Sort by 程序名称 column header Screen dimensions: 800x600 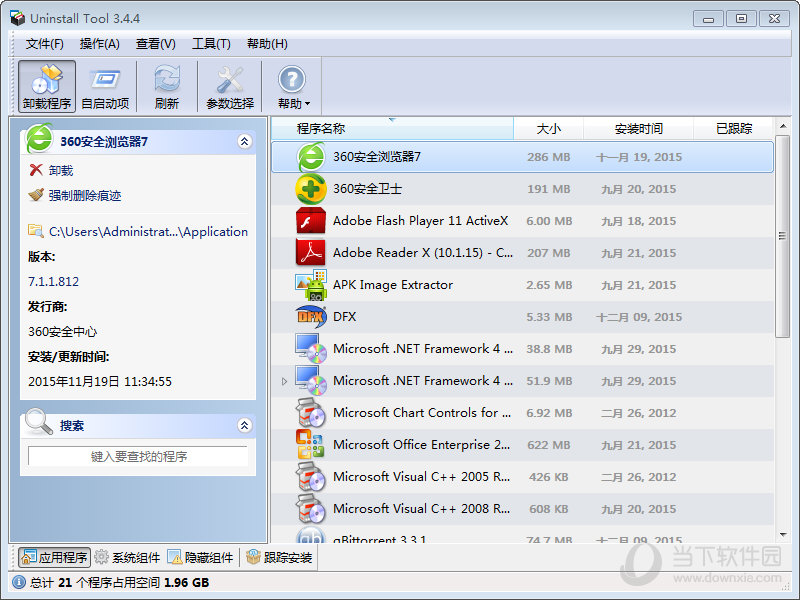[x=392, y=128]
